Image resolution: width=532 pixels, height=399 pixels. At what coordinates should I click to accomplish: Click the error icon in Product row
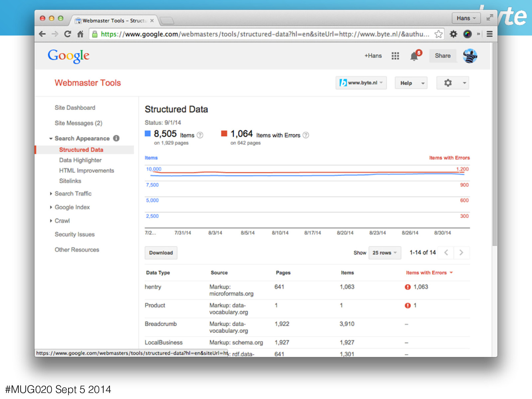(408, 306)
